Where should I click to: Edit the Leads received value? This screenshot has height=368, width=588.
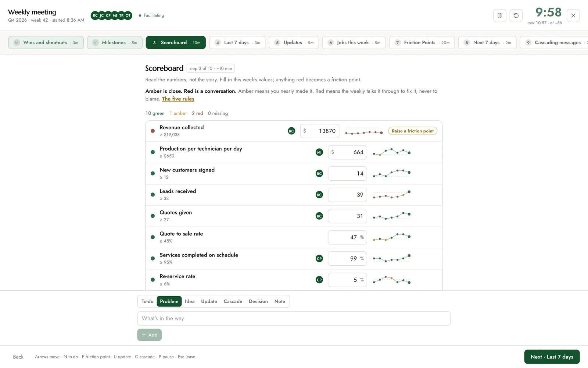[x=347, y=195]
